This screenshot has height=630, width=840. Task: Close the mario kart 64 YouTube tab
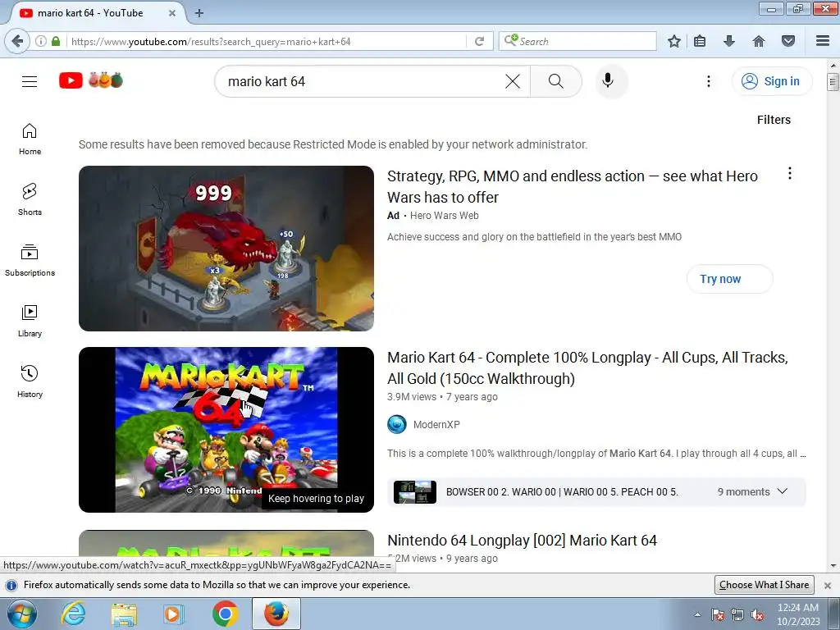tap(172, 13)
